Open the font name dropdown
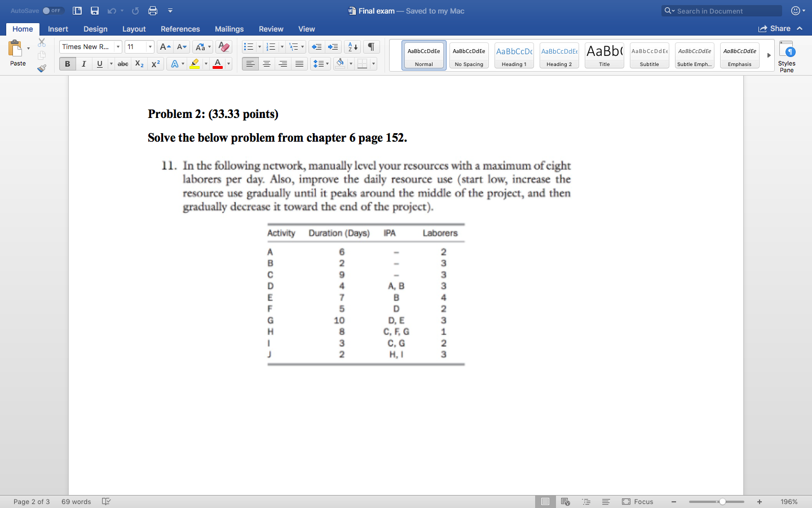The image size is (812, 508). [x=118, y=47]
